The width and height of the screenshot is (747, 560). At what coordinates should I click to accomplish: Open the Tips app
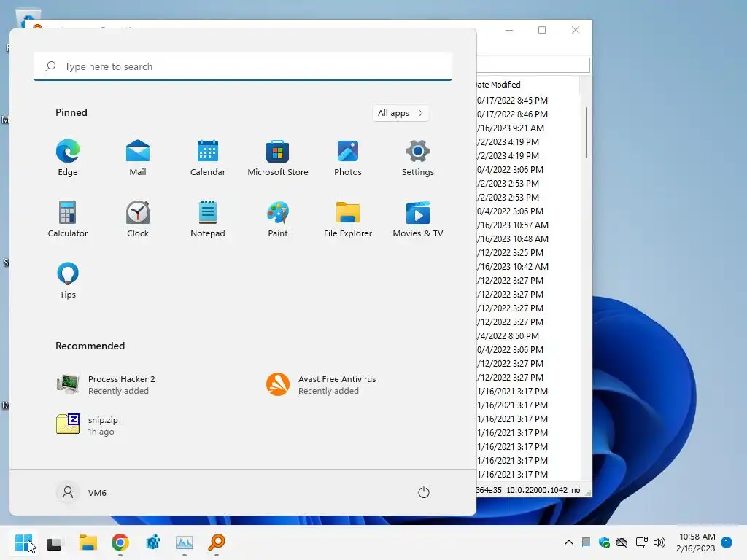[68, 281]
